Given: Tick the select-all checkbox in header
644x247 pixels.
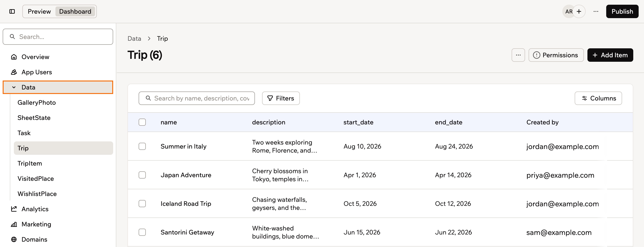Looking at the screenshot, I should (x=142, y=122).
